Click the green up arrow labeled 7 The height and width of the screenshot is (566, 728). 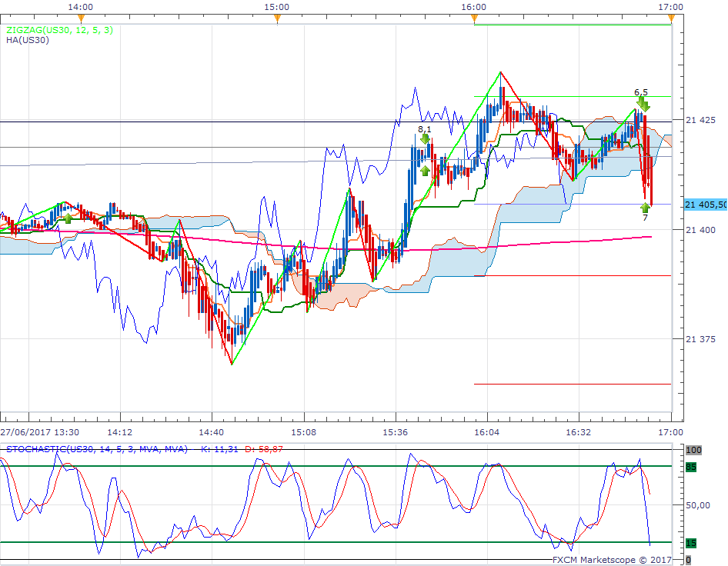645,206
